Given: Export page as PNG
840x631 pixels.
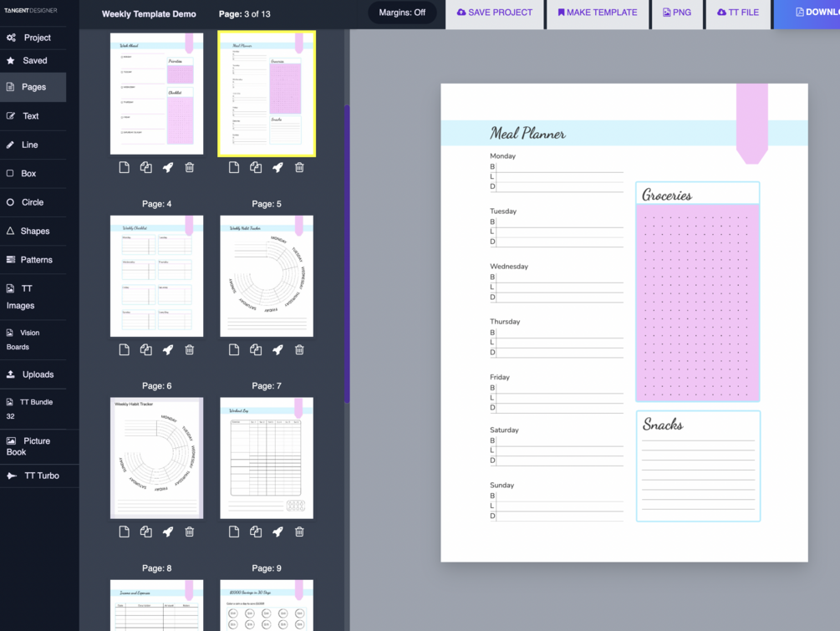Looking at the screenshot, I should [x=677, y=13].
